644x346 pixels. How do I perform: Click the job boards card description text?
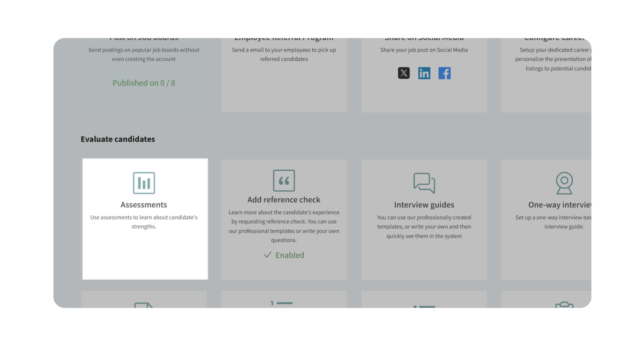(144, 54)
